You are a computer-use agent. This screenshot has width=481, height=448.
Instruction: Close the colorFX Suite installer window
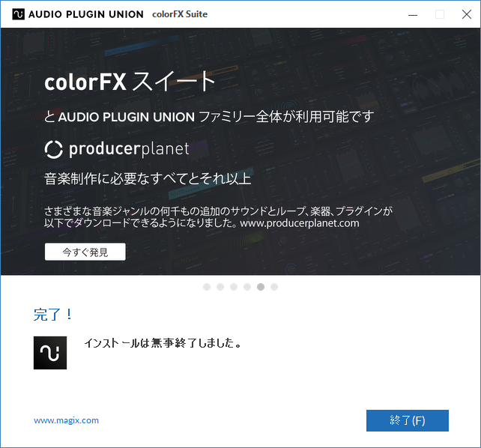(467, 14)
